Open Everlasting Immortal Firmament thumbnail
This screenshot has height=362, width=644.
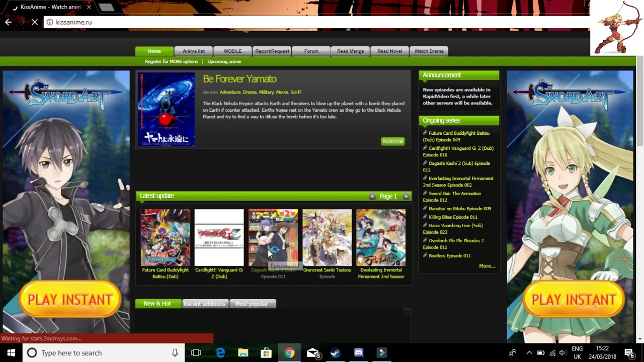pyautogui.click(x=381, y=237)
